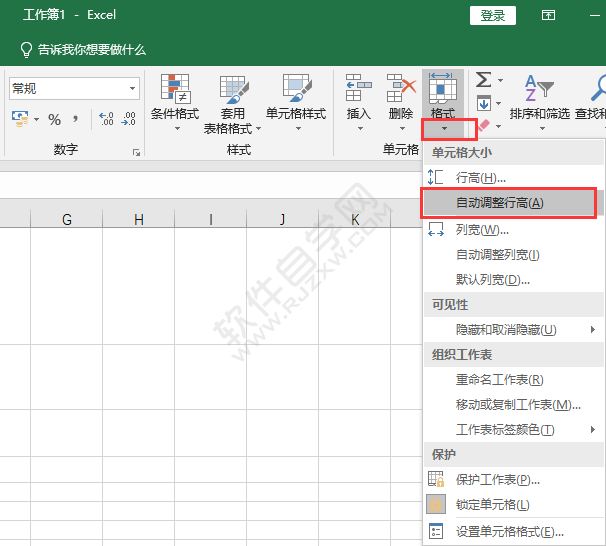606x546 pixels.
Task: Expand Fill dropdown arrow
Action: 499,103
